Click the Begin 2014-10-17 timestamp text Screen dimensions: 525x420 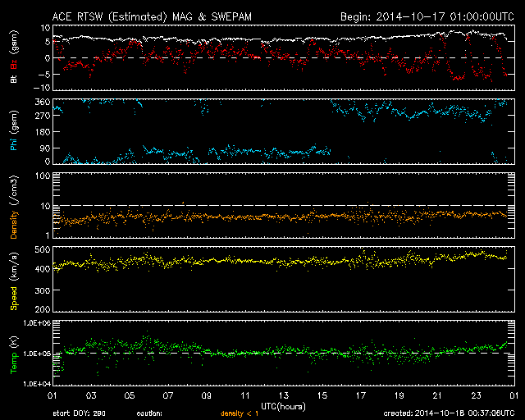[427, 16]
